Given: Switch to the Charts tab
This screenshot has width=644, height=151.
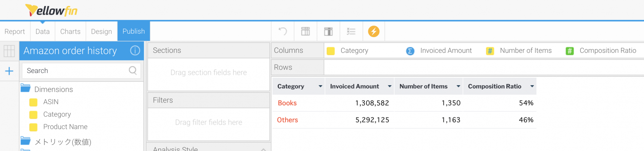Looking at the screenshot, I should 70,31.
